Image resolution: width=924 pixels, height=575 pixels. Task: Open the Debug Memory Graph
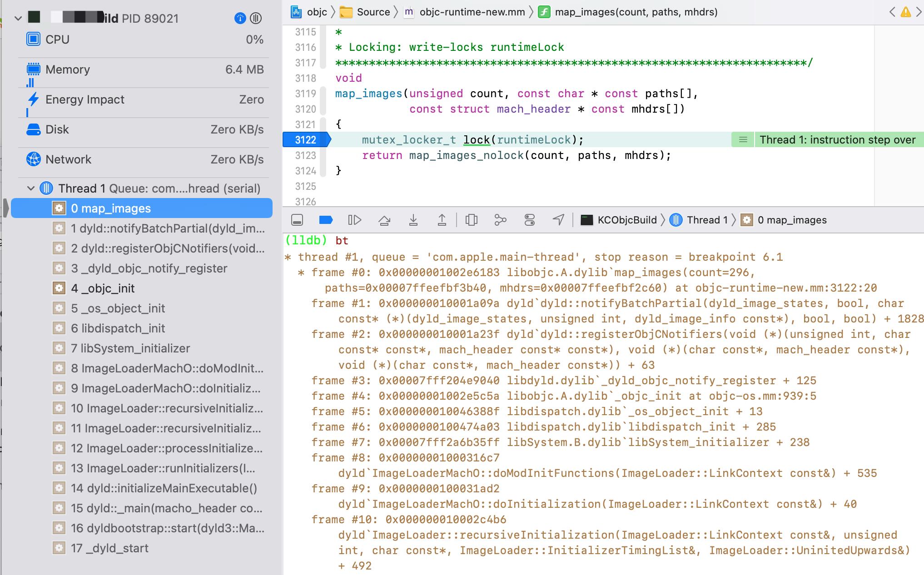click(500, 220)
